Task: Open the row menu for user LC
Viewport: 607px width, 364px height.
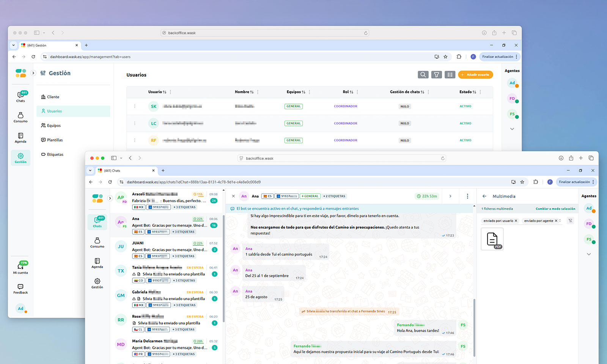Action: 135,123
